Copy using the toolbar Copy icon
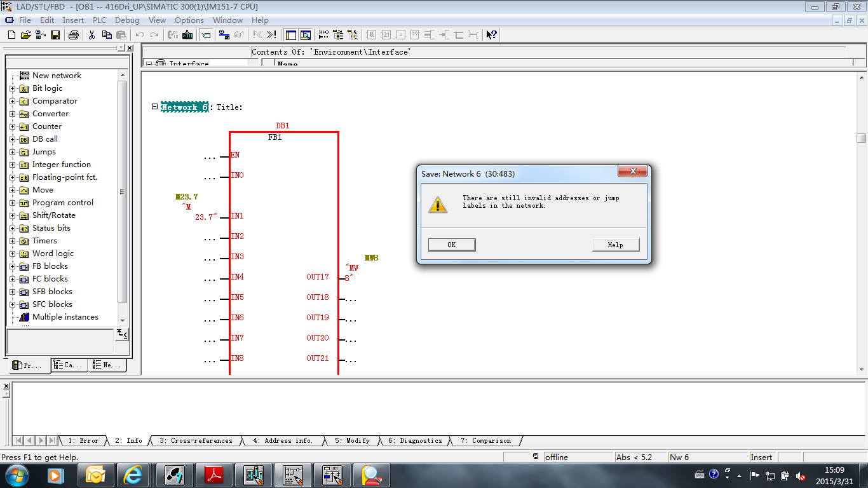868x488 pixels. click(x=107, y=35)
